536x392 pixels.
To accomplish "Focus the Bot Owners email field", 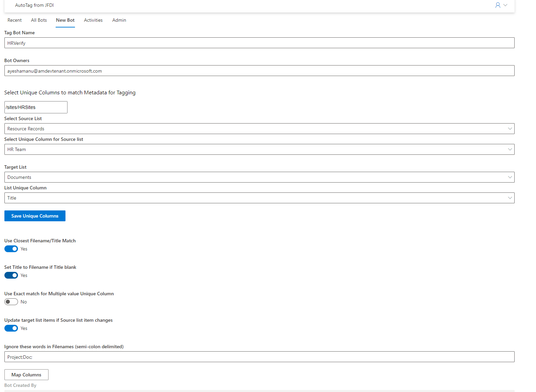I will pyautogui.click(x=260, y=71).
